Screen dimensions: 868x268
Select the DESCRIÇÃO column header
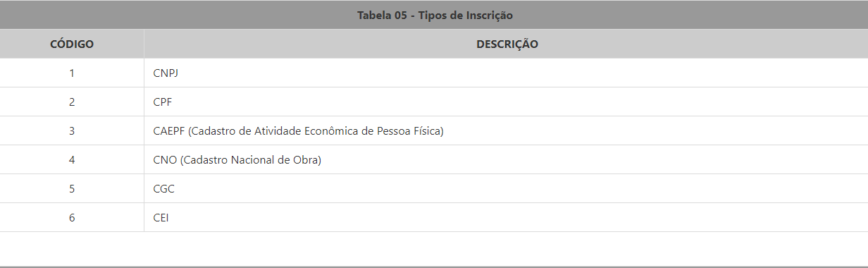click(506, 44)
